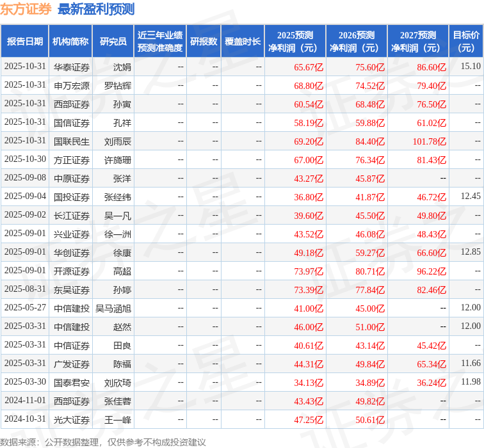Click researcher name 孙婷

pos(122,290)
